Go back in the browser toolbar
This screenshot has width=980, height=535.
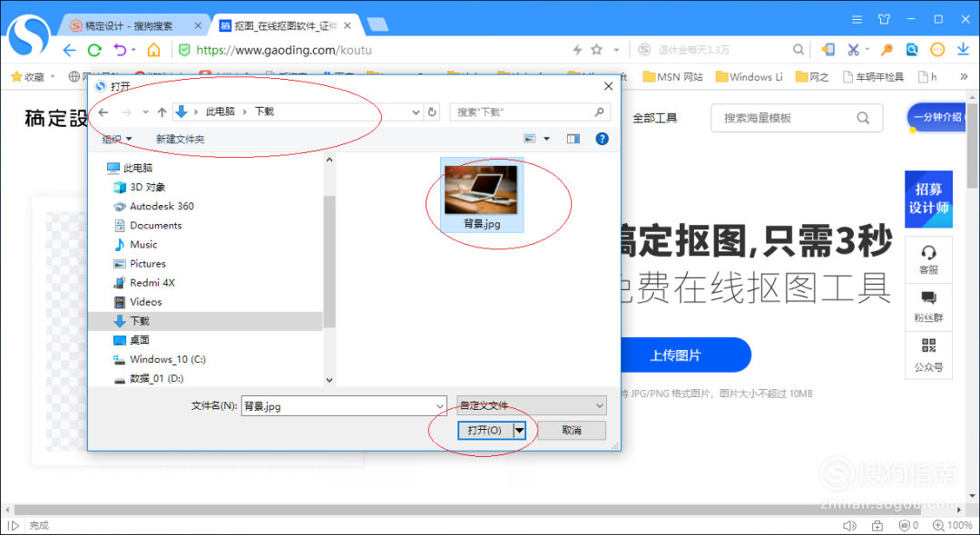tap(69, 50)
